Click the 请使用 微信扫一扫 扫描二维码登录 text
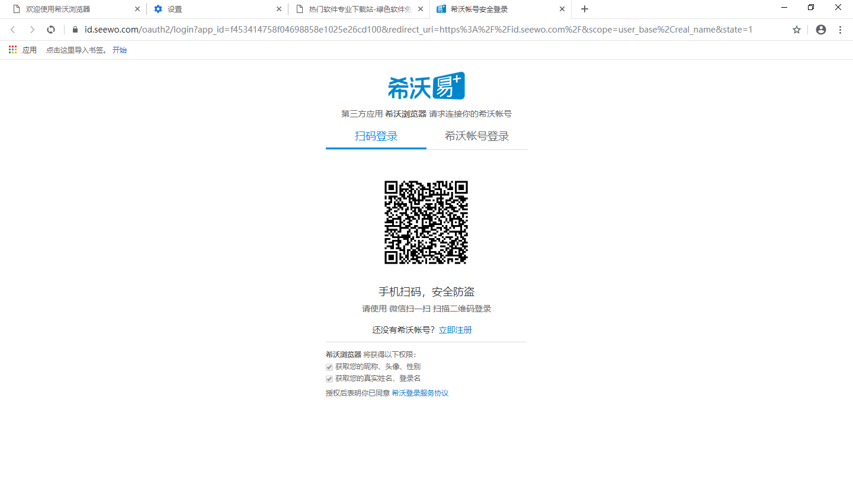The width and height of the screenshot is (853, 504). pos(426,309)
